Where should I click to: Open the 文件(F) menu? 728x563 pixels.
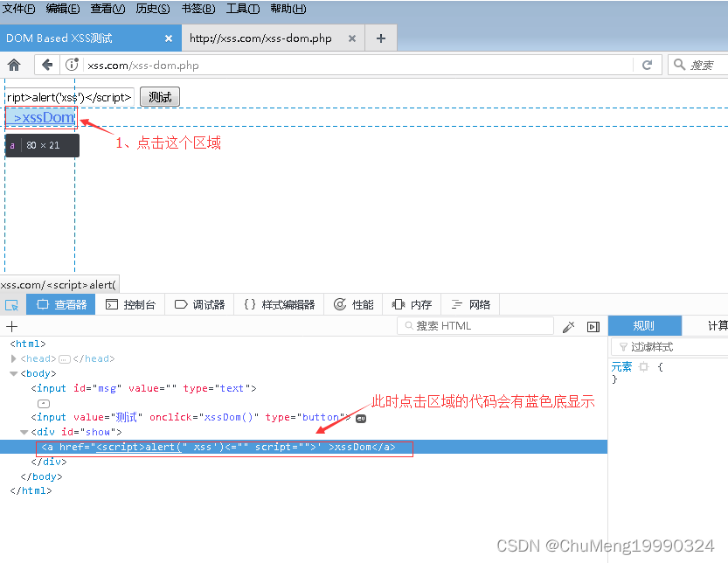coord(18,9)
